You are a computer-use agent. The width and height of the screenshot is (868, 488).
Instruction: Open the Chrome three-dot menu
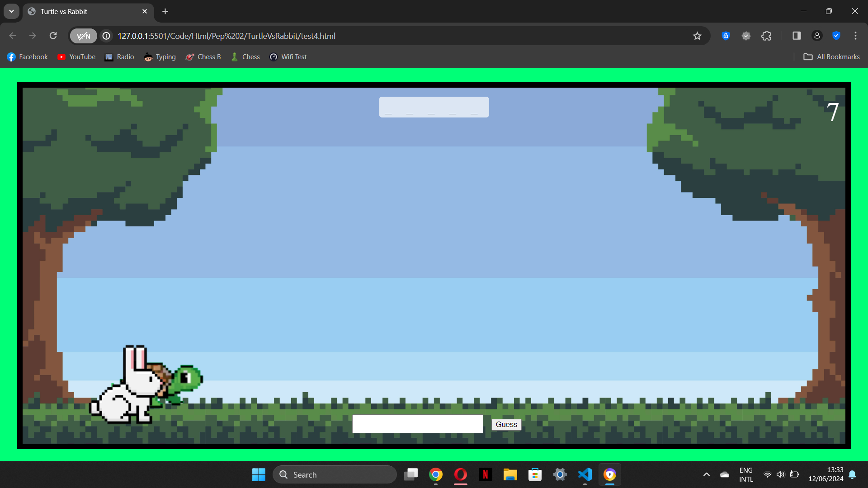click(856, 36)
